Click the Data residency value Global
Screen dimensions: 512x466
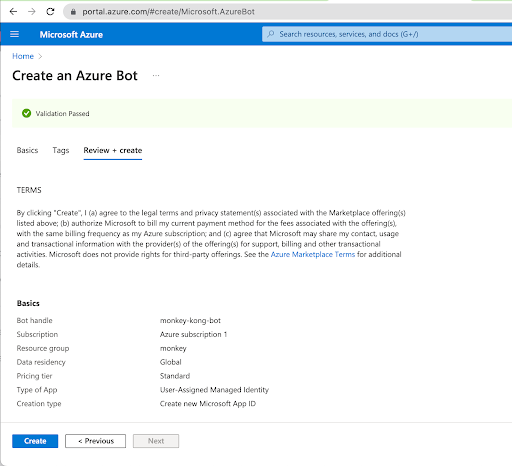[170, 362]
